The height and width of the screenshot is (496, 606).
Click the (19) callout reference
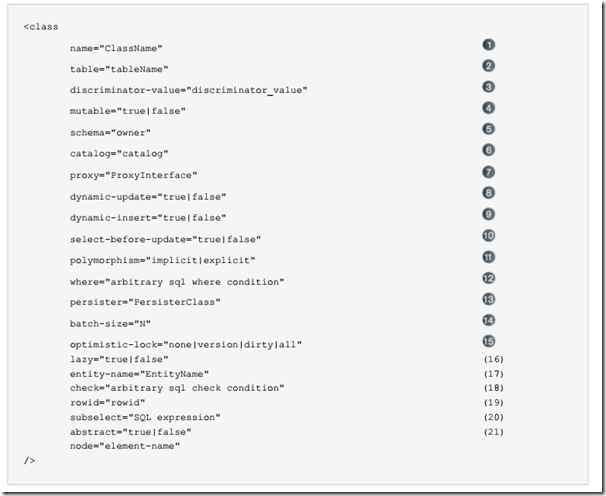(494, 402)
